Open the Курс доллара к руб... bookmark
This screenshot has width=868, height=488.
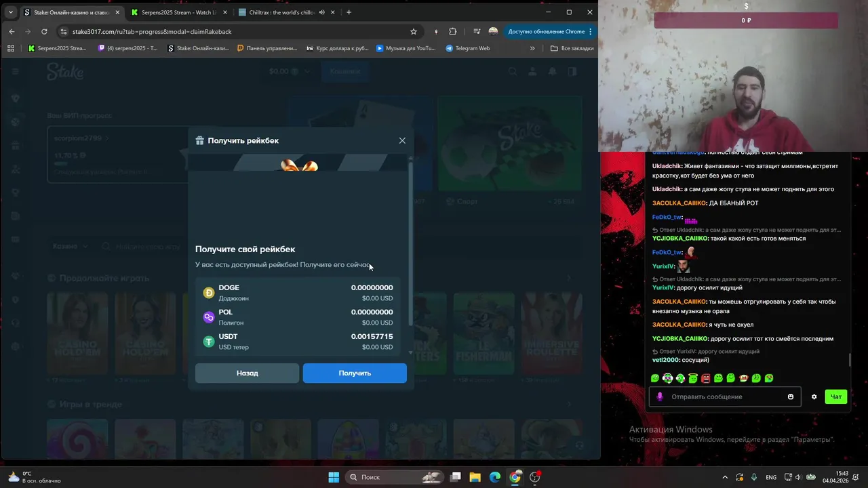click(x=338, y=48)
